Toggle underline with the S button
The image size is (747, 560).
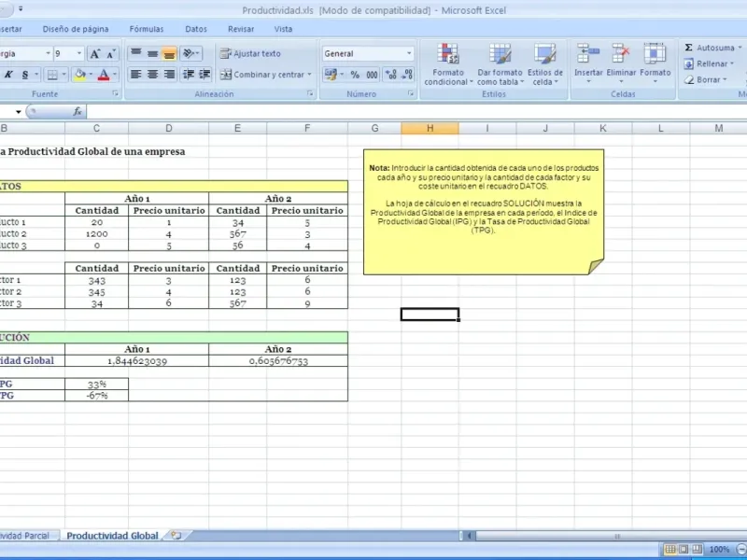[25, 75]
